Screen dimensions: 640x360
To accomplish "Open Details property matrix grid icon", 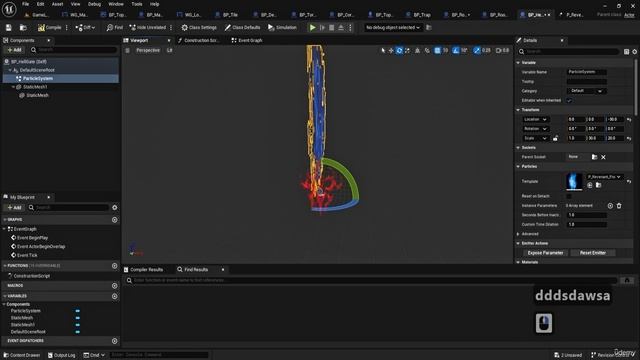I will click(x=627, y=51).
